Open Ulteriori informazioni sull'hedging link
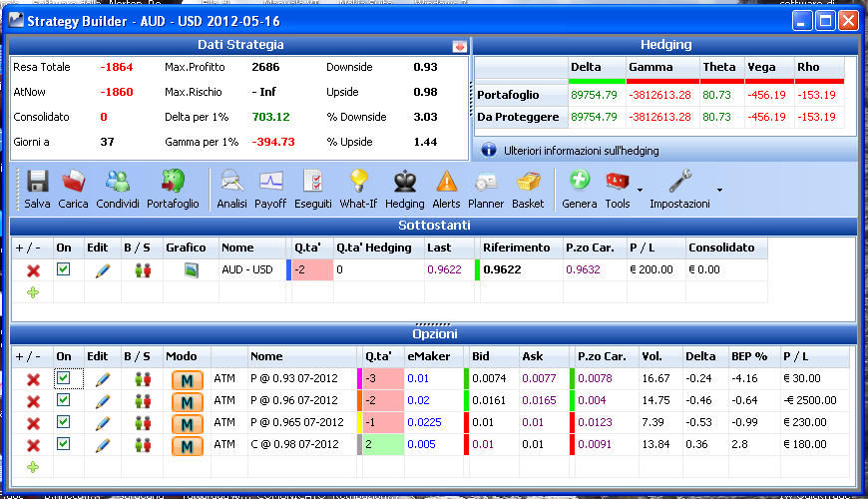The width and height of the screenshot is (868, 499). (582, 151)
